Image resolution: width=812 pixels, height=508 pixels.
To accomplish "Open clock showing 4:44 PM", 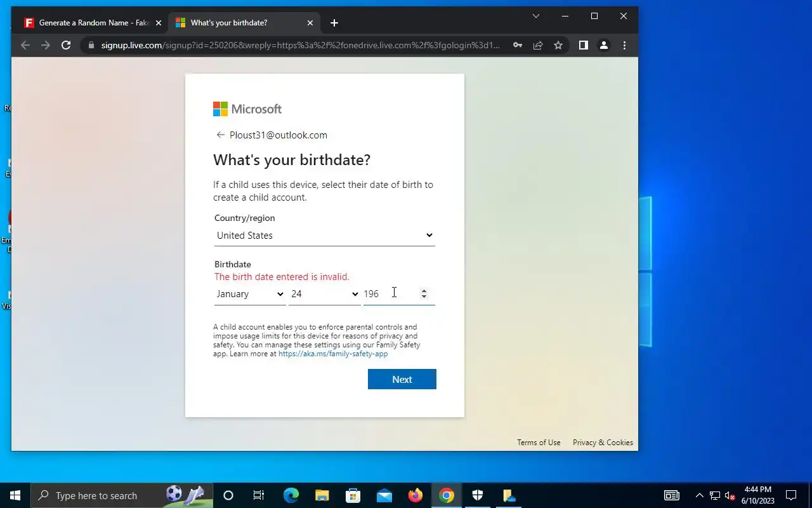I will 758,495.
